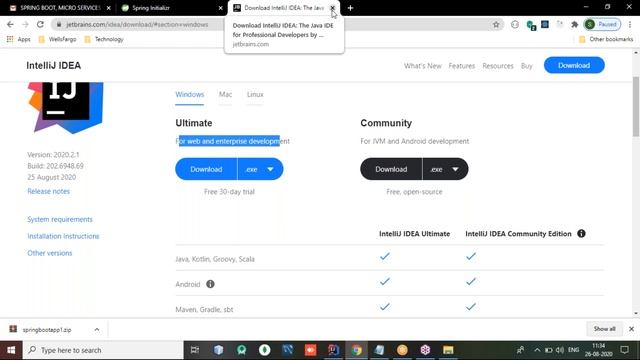Open Chrome extensions puzzle icon
This screenshot has width=640, height=360.
coord(575,24)
